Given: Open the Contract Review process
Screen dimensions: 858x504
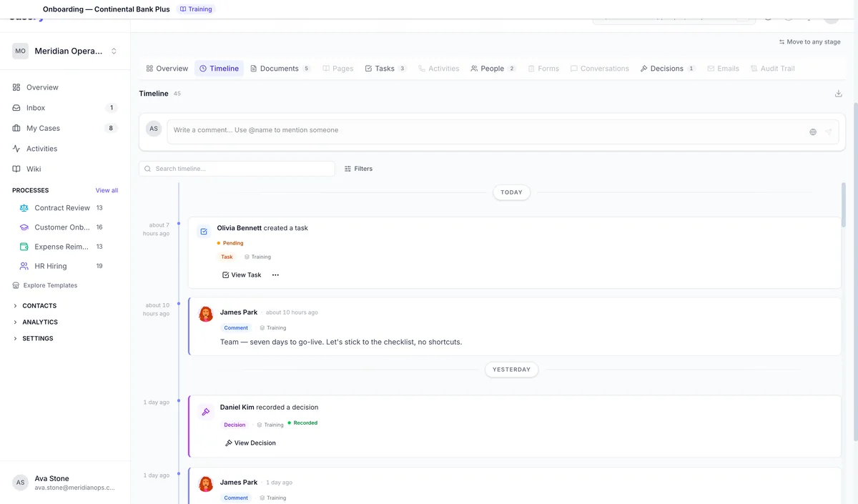Looking at the screenshot, I should pyautogui.click(x=62, y=208).
